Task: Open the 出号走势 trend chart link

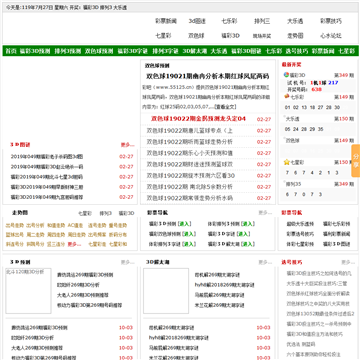Action: tap(15, 225)
